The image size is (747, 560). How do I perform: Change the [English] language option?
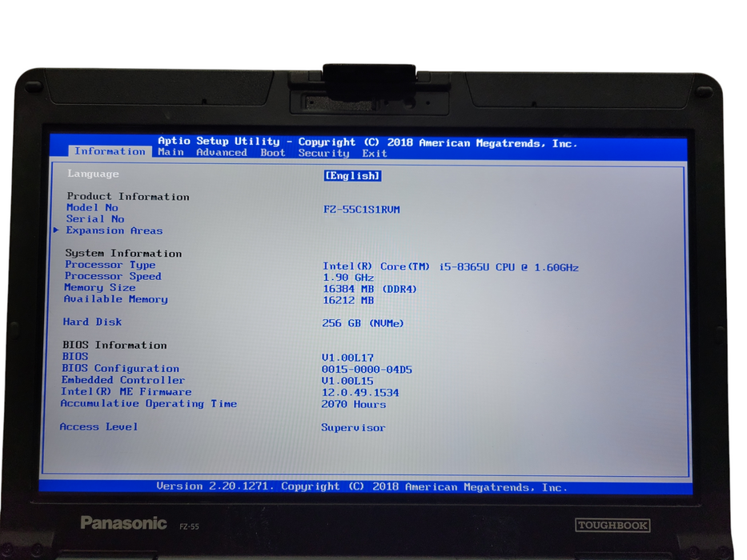point(352,176)
